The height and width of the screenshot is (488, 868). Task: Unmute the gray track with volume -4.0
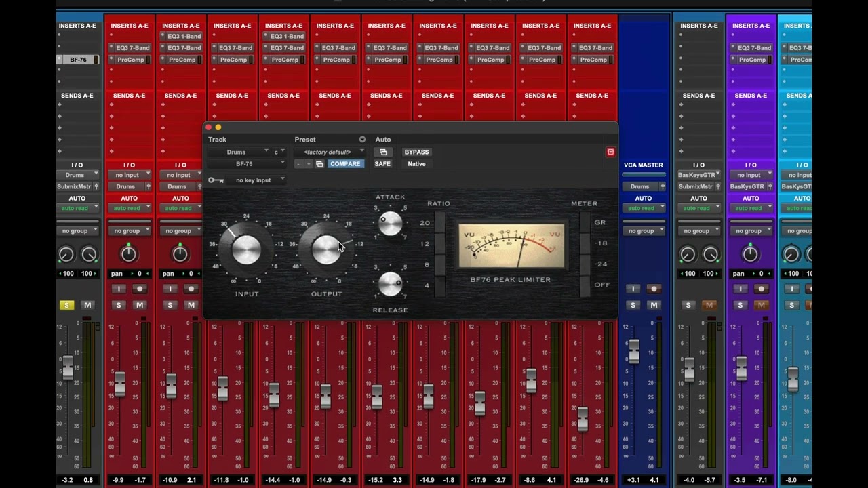(x=709, y=305)
